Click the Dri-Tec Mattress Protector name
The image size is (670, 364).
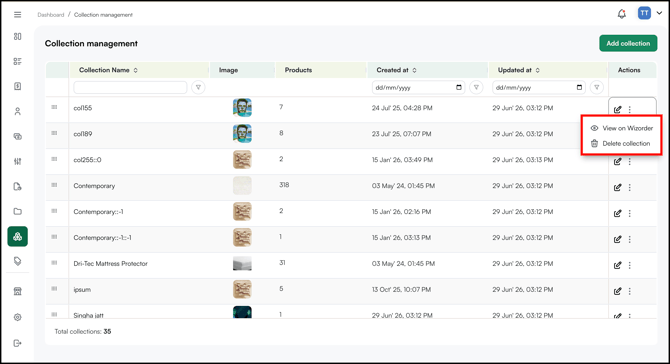tap(111, 264)
